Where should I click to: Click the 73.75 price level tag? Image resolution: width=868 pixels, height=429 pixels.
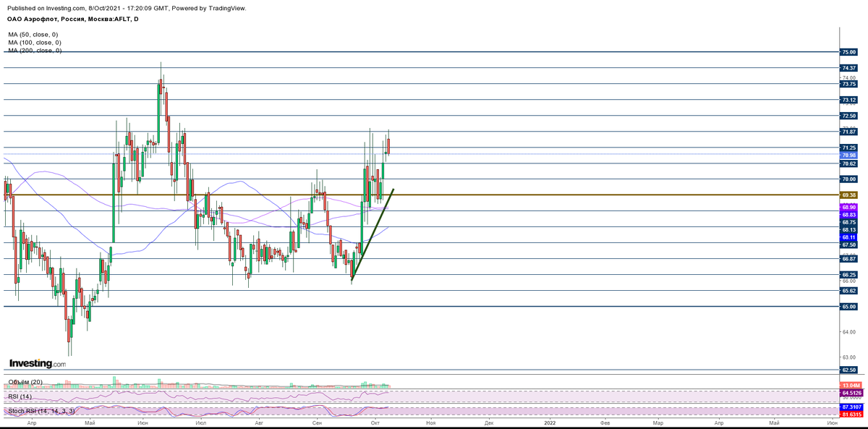point(848,84)
